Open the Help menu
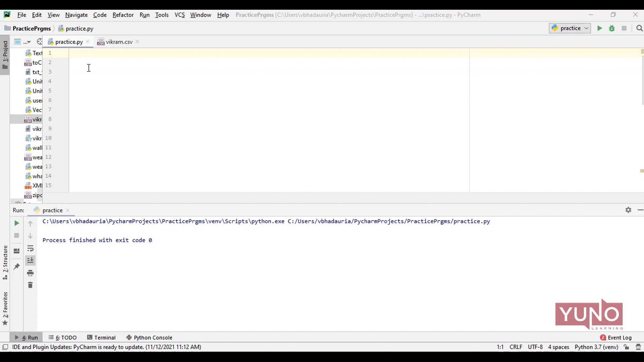This screenshot has width=644, height=362. point(223,15)
